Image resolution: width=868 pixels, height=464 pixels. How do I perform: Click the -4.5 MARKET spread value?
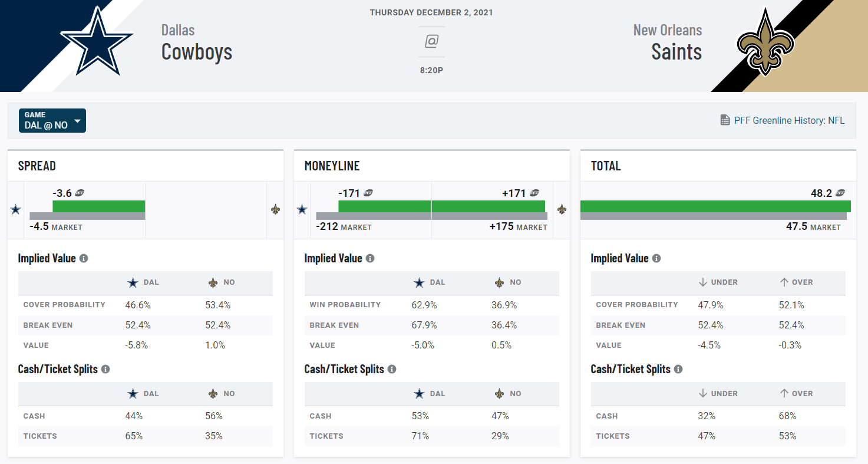[x=56, y=226]
